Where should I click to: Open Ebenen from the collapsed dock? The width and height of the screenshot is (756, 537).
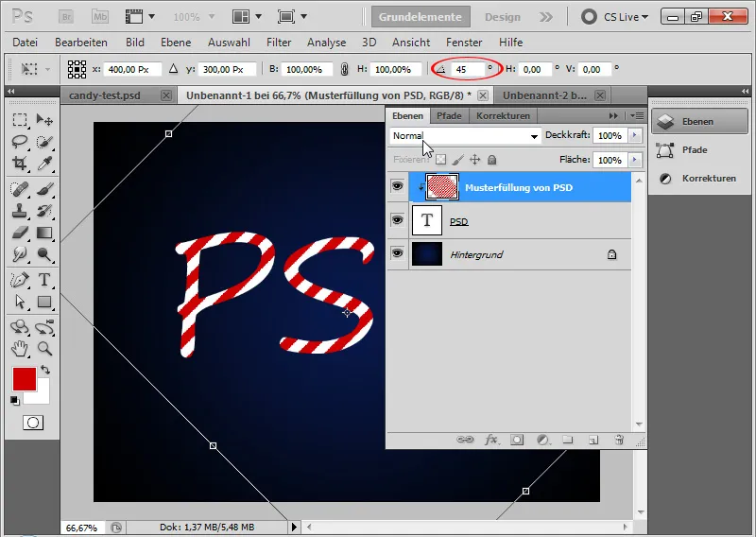pos(699,122)
